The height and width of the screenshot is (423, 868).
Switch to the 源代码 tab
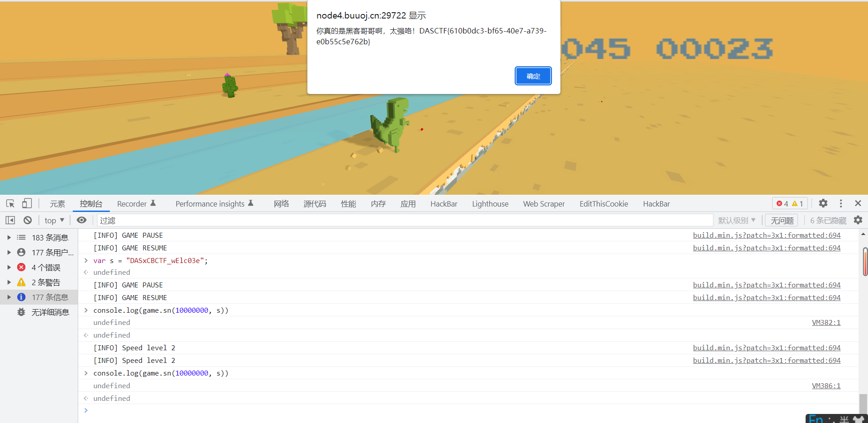tap(315, 204)
